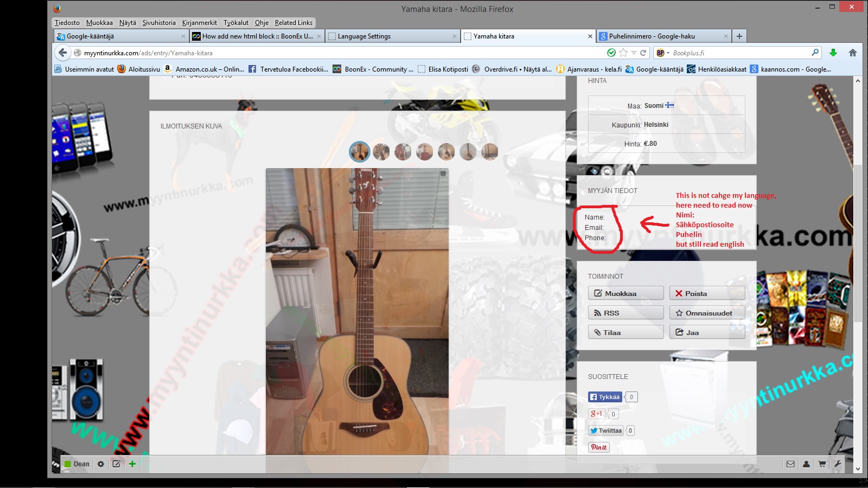The image size is (868, 488).
Task: Click the Pinterest Pin it button
Action: click(599, 447)
